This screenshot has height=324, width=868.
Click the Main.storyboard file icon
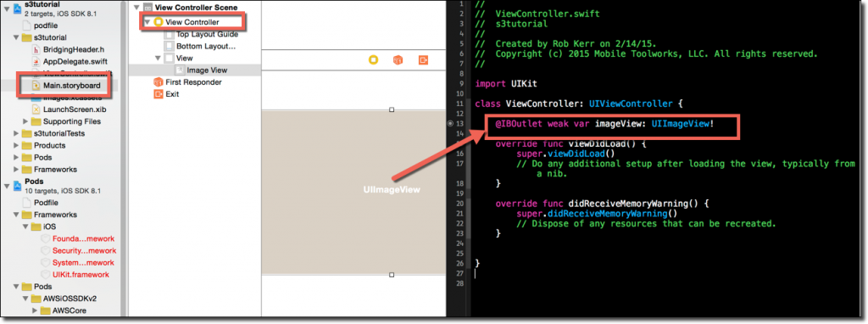[36, 86]
